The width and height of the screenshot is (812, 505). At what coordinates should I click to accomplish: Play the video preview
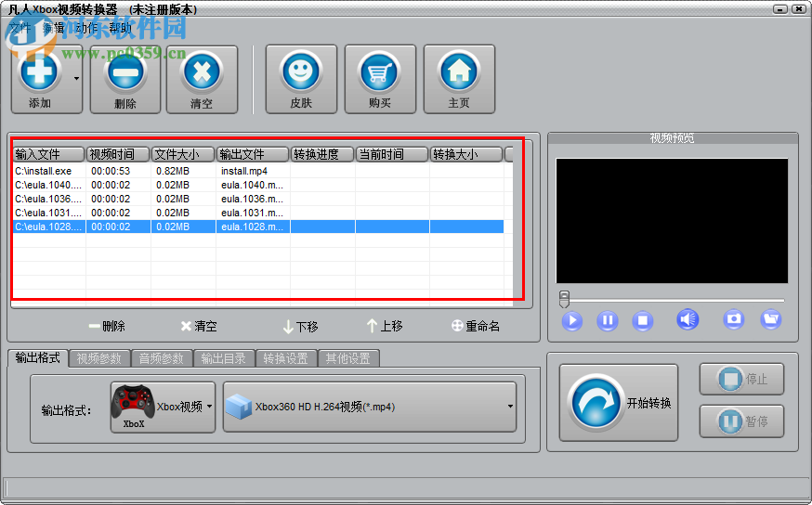572,321
